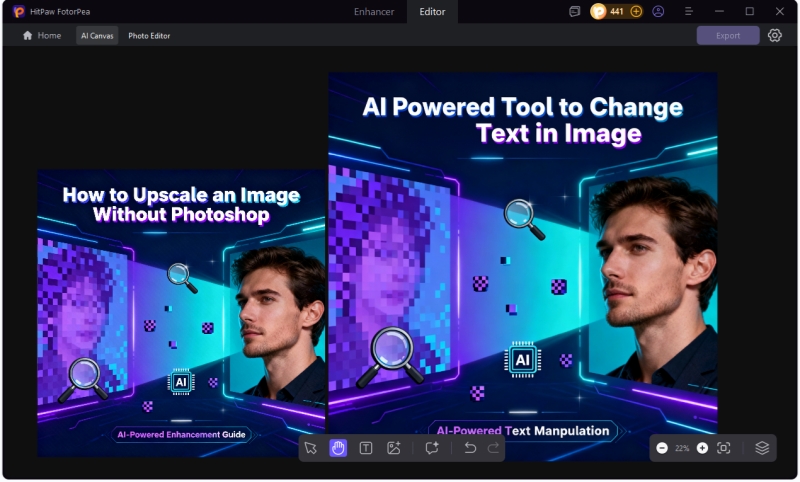Open the AI chat bubble tool

(432, 448)
